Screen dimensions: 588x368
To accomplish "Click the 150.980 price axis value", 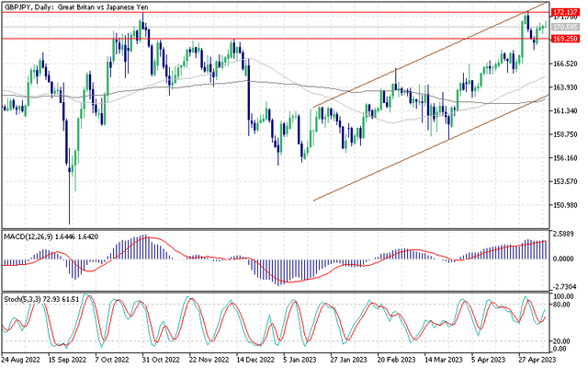I will click(x=563, y=205).
